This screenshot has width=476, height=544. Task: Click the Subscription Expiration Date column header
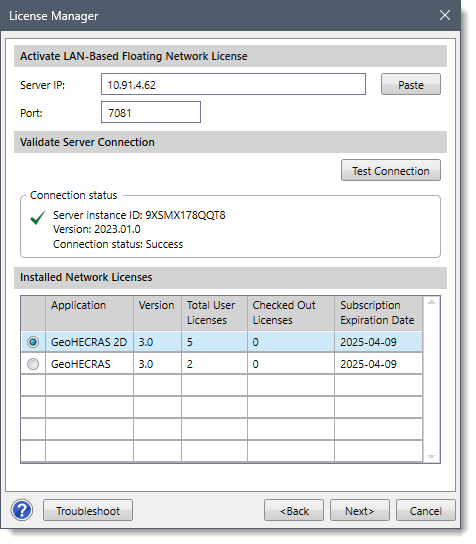click(378, 313)
